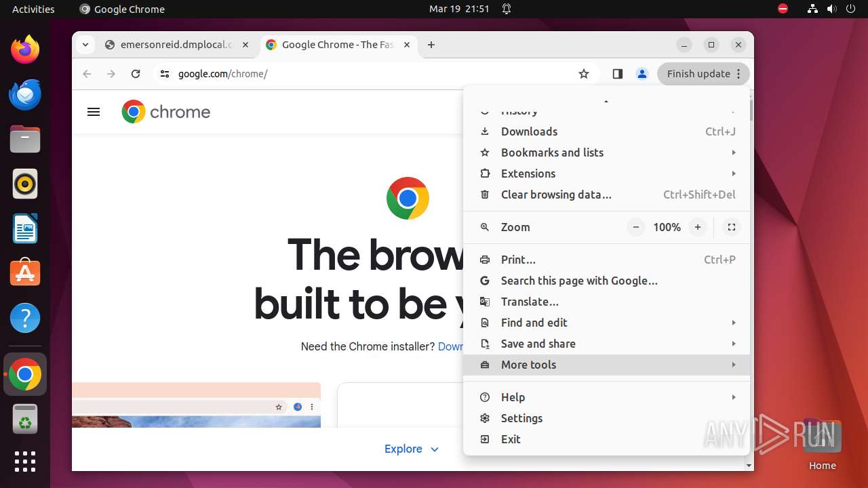Image resolution: width=868 pixels, height=488 pixels.
Task: Click the Chrome logo in page header
Action: click(166, 112)
